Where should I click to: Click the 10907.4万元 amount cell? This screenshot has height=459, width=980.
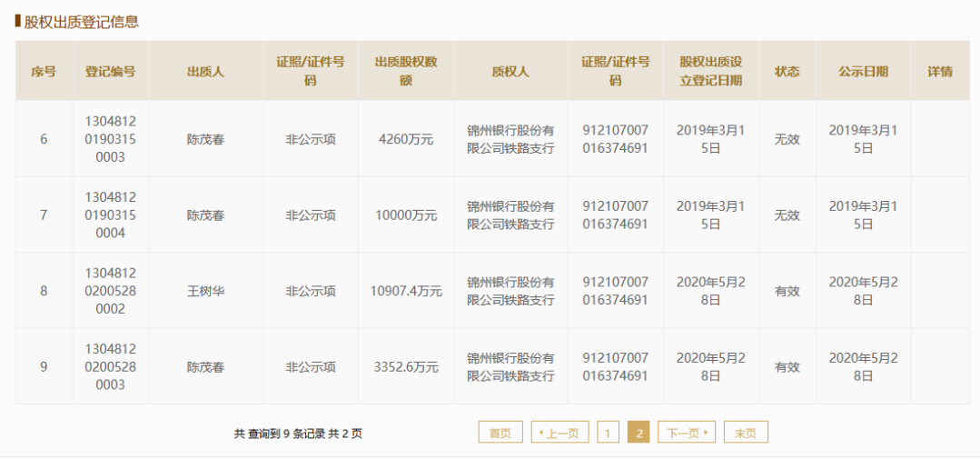click(406, 291)
